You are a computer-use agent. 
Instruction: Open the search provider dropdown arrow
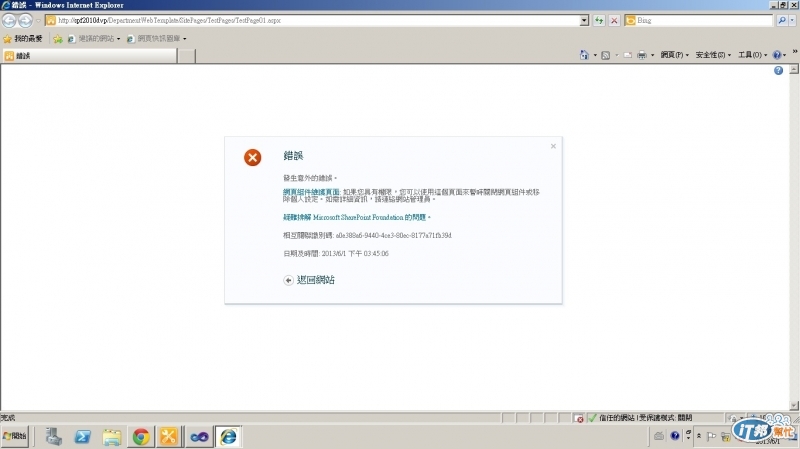click(792, 20)
